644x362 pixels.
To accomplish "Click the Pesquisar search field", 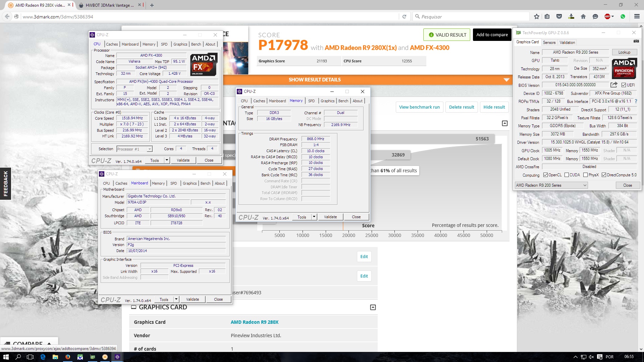I will pos(471,16).
